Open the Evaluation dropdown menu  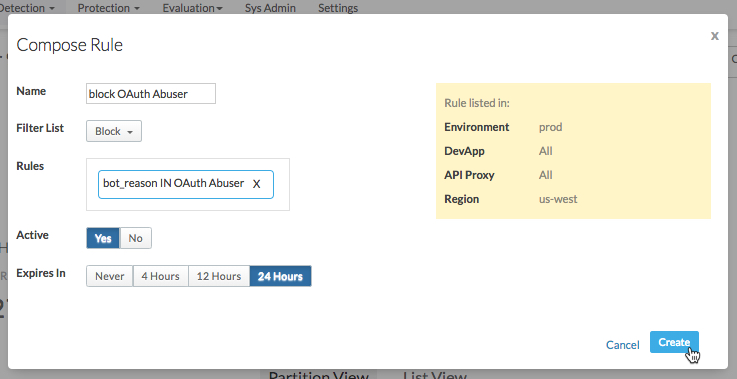(x=192, y=8)
